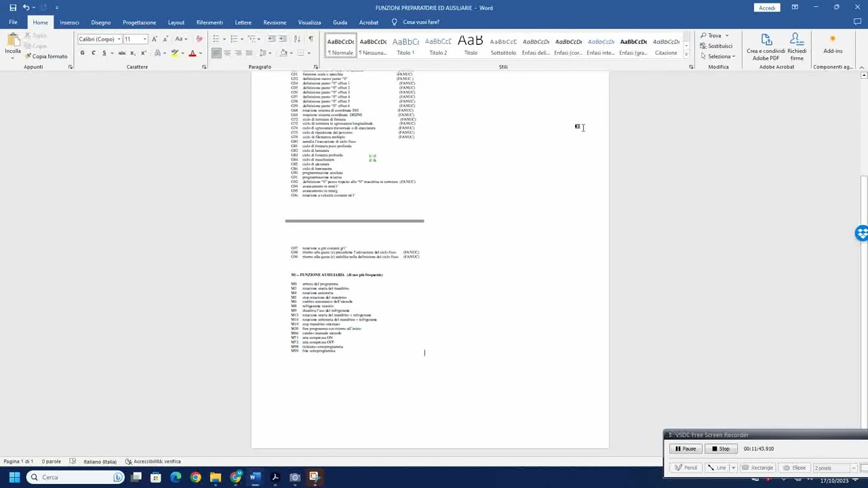Open the borders dropdown arrow
This screenshot has height=488, width=868.
(310, 53)
